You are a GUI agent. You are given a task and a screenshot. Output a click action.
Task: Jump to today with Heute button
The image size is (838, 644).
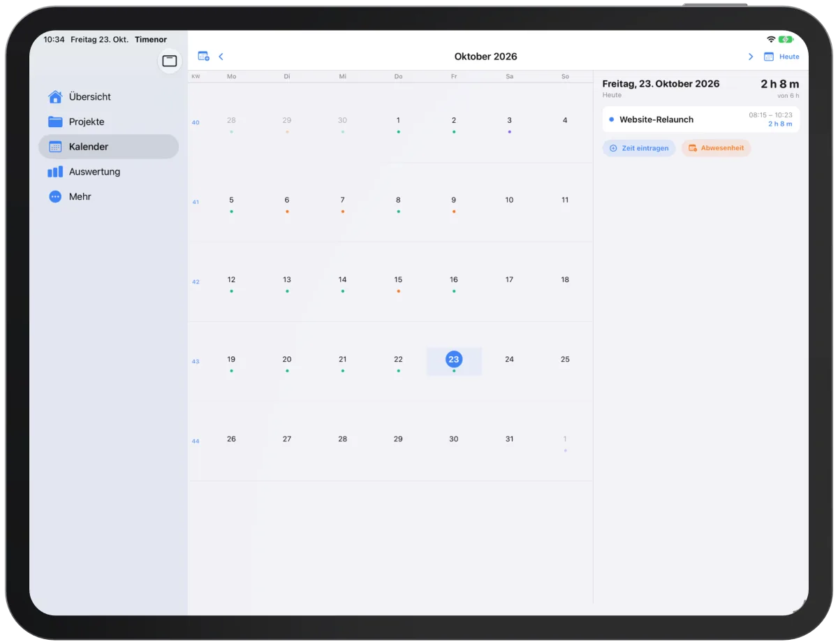click(x=781, y=57)
